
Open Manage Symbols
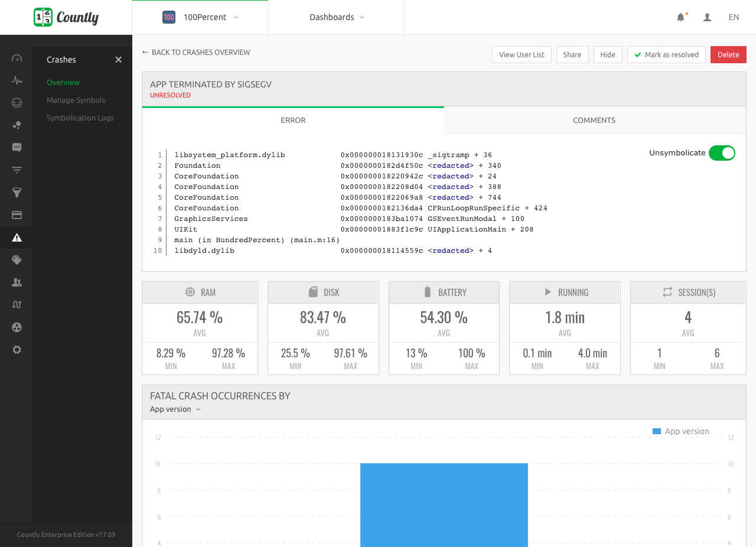76,100
